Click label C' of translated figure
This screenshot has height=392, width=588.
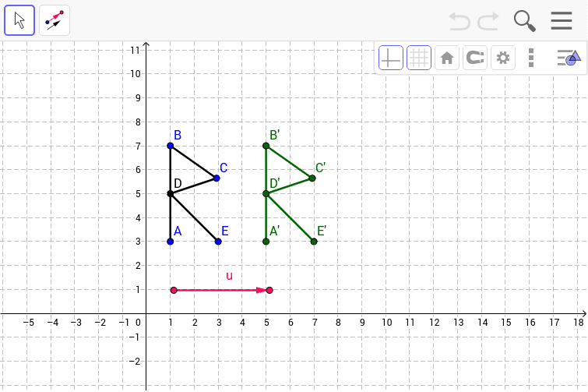(321, 168)
